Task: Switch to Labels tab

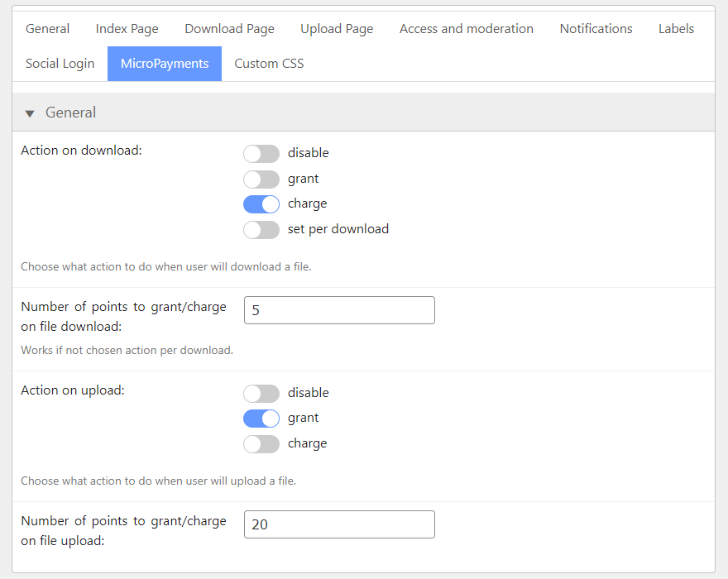Action: click(676, 29)
